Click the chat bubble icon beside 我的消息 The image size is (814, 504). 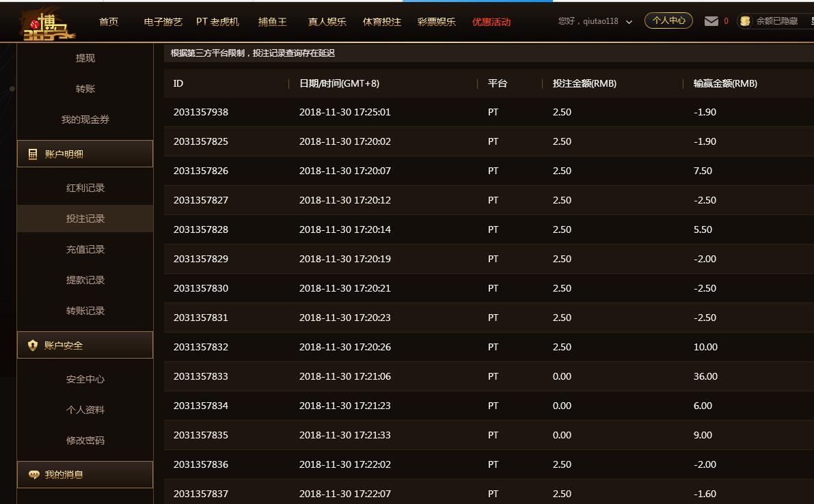(33, 475)
